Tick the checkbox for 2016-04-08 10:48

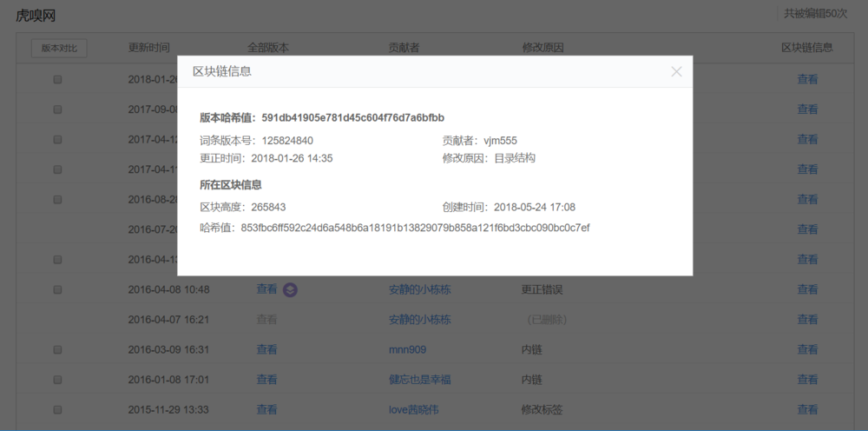coord(57,289)
